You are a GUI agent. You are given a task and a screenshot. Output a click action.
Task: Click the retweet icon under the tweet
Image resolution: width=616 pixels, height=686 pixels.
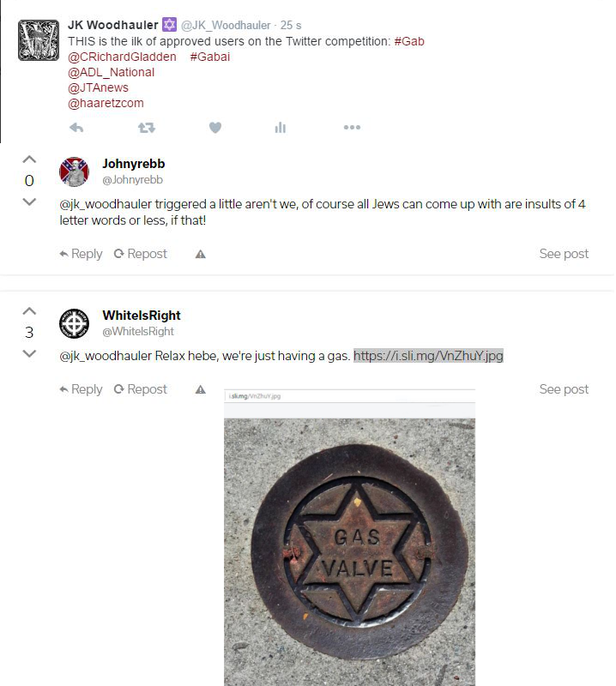click(146, 128)
